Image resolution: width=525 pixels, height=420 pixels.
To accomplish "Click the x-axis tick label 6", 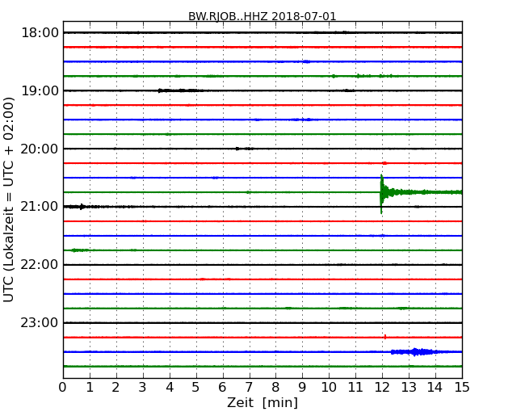I will click(223, 388).
